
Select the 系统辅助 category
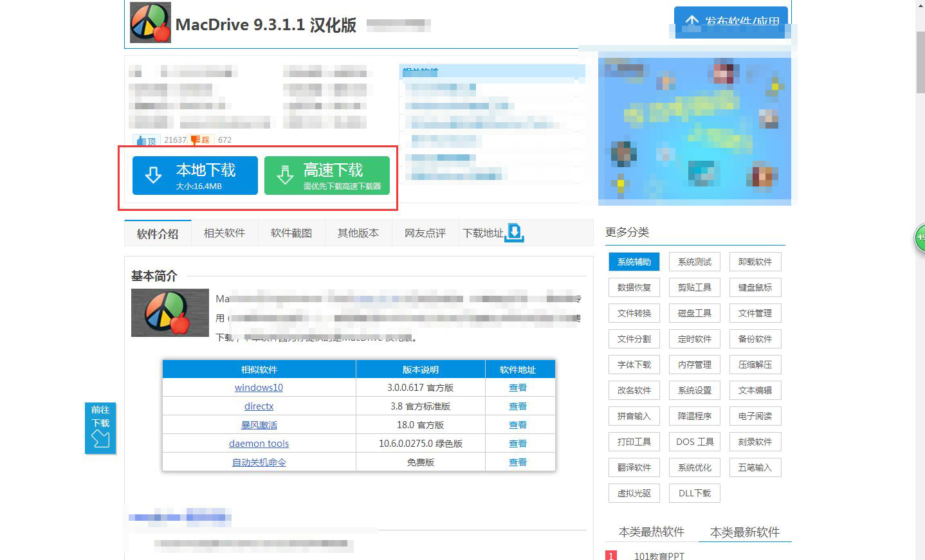click(634, 262)
